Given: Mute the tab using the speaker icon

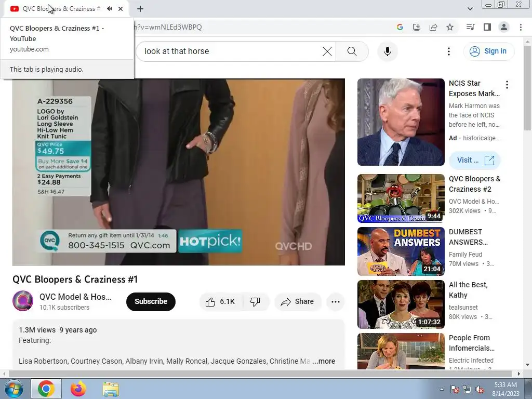Looking at the screenshot, I should tap(109, 9).
